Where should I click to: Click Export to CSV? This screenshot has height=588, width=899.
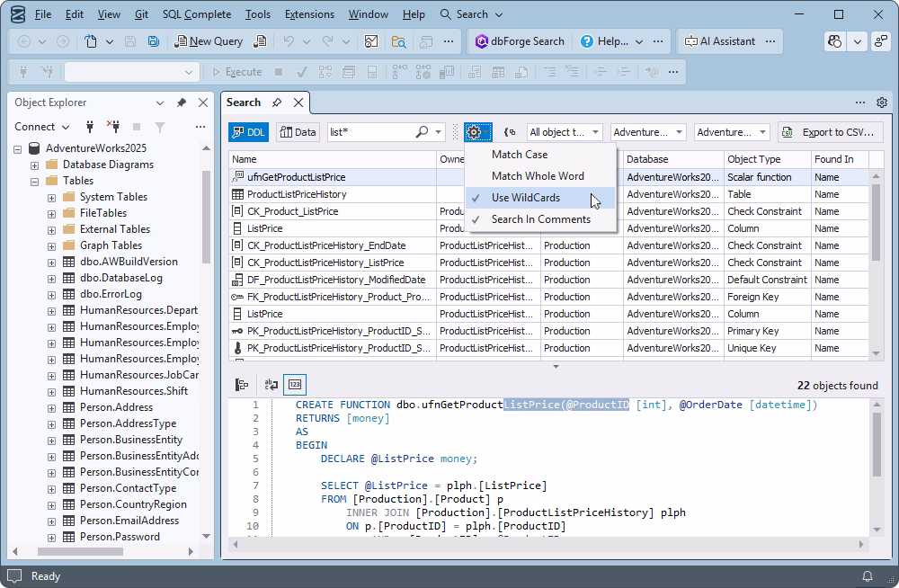pyautogui.click(x=830, y=131)
